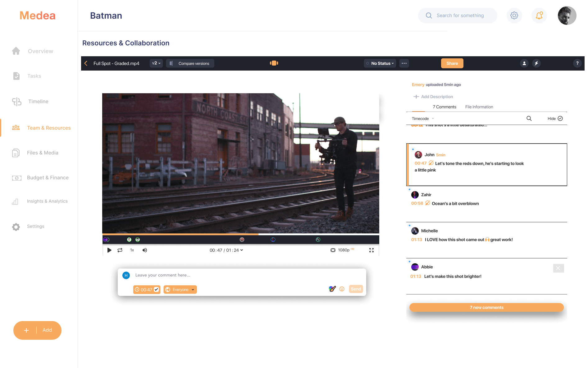Expand the No Status dropdown
This screenshot has height=368, width=588.
(x=380, y=63)
